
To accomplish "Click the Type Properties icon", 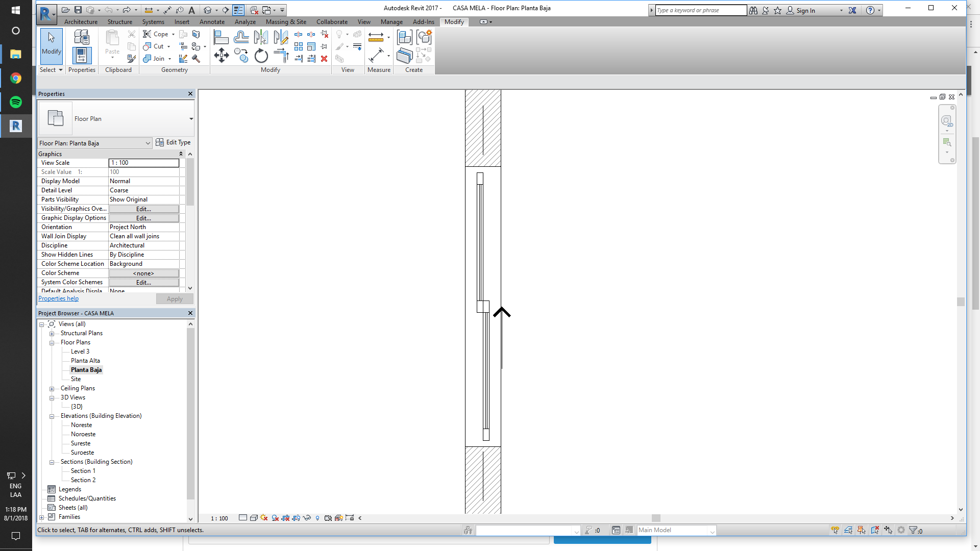I will click(x=82, y=37).
